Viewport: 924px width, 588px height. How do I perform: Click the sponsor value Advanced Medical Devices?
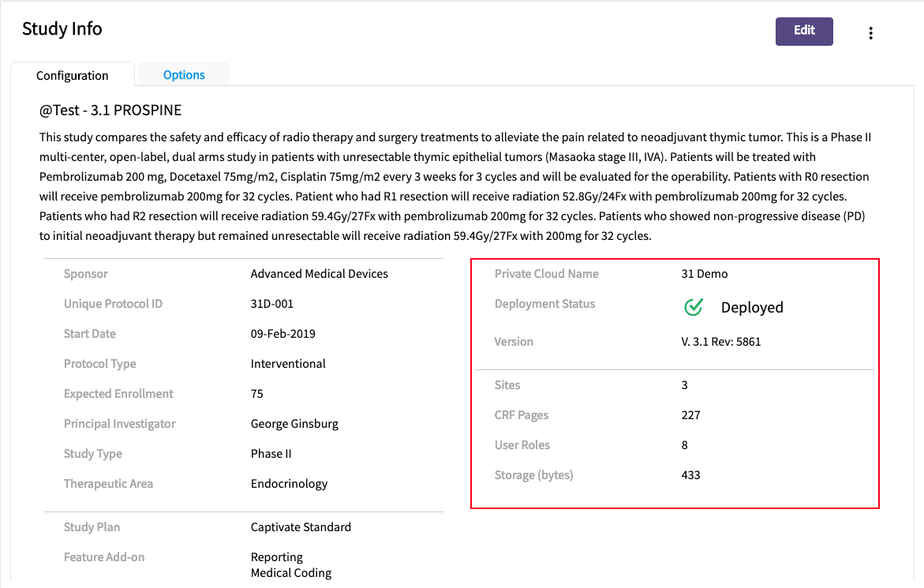319,274
